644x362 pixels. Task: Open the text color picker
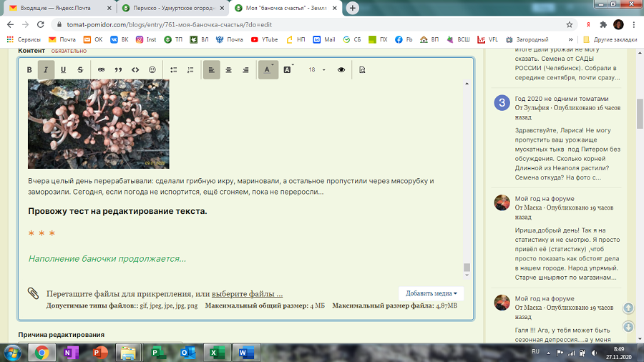pyautogui.click(x=268, y=70)
